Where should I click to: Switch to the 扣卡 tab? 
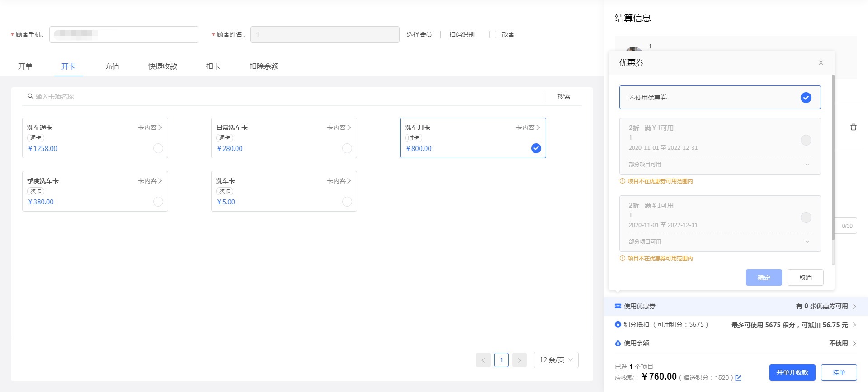click(x=213, y=66)
